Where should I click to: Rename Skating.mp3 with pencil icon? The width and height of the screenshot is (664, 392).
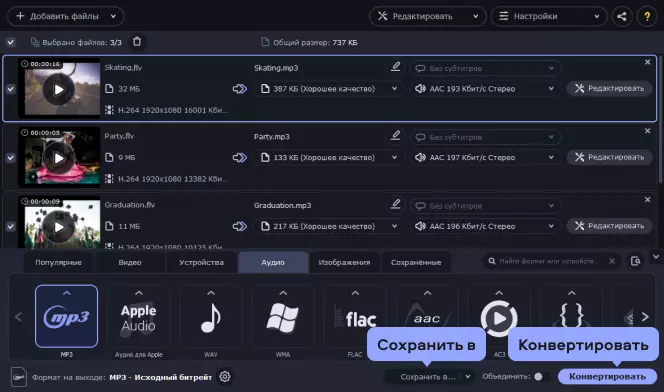396,66
